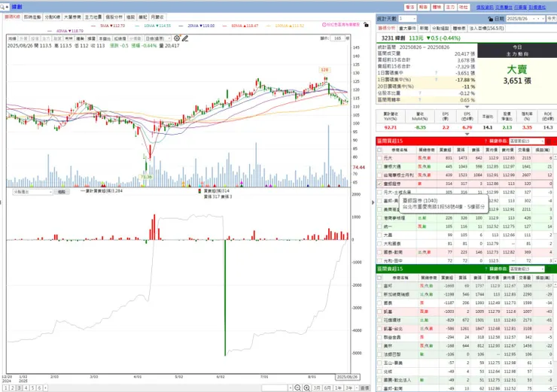Tick the 摩根大通 broker checkbox

pos(379,166)
